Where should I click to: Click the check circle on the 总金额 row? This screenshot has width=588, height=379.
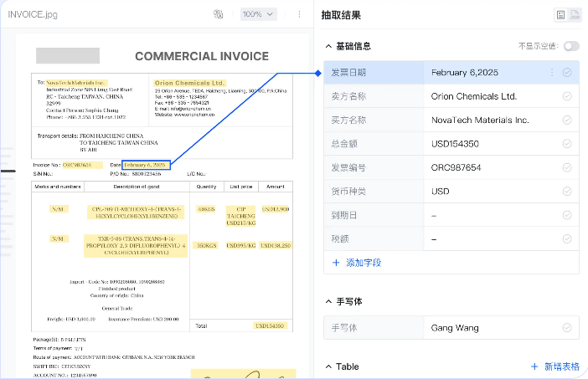[567, 144]
